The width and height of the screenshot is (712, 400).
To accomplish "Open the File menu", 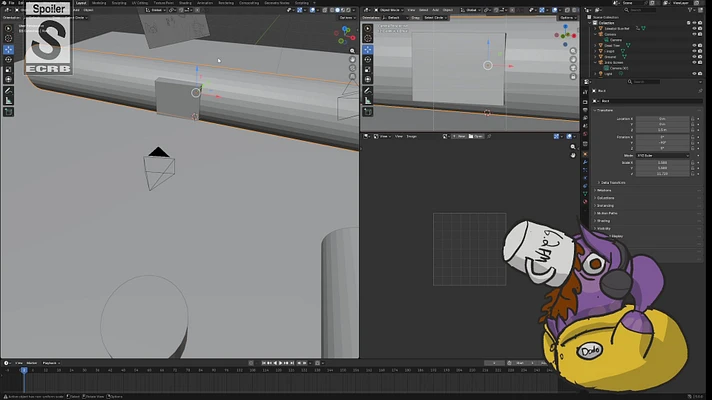I will click(x=11, y=3).
